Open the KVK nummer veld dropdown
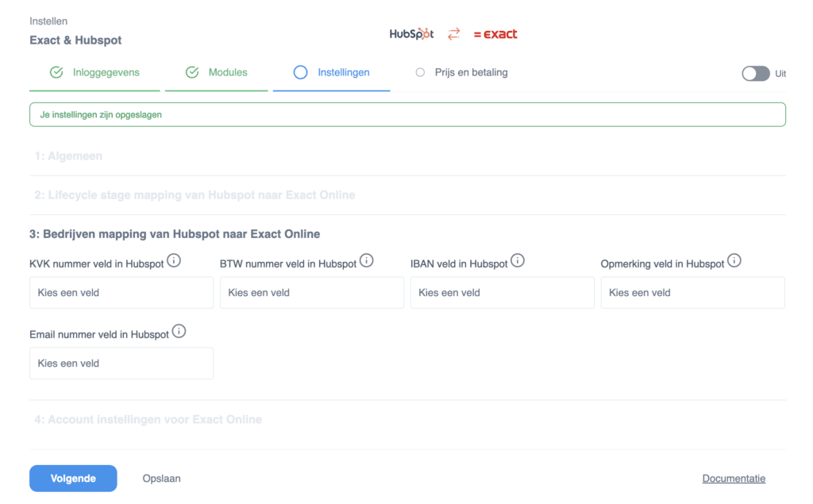The width and height of the screenshot is (813, 504). (121, 293)
